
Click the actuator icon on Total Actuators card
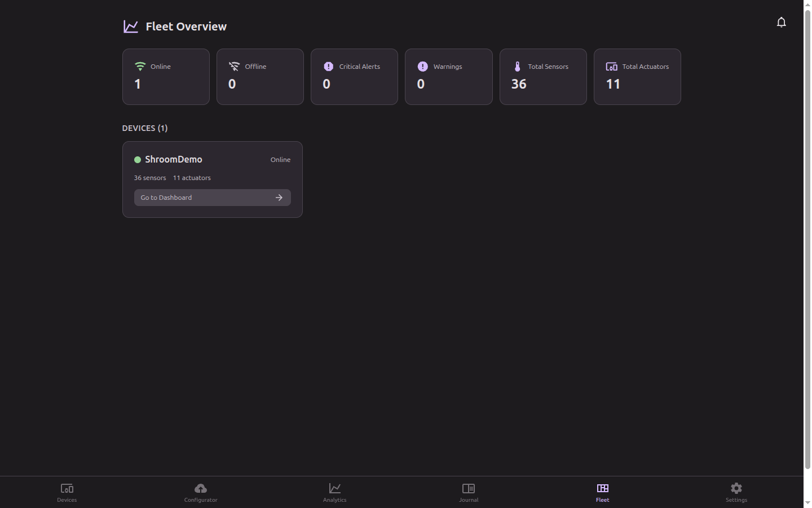tap(611, 66)
